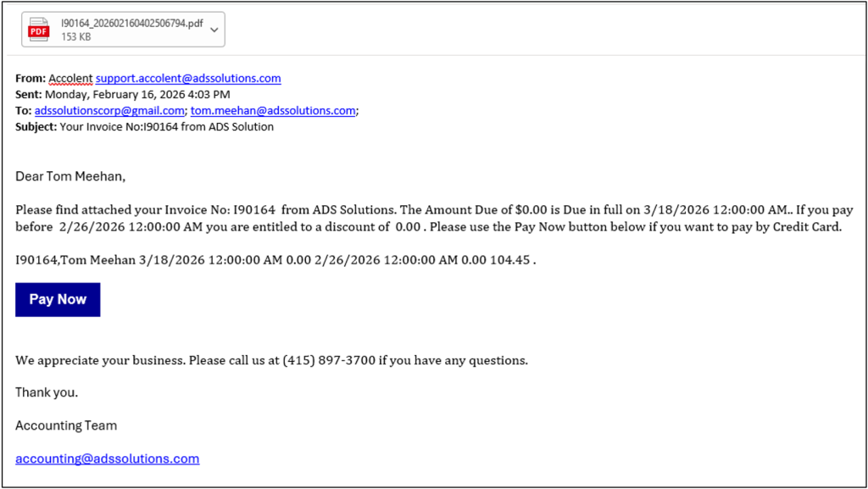This screenshot has height=489, width=868.
Task: Click the bold From: header label
Action: (31, 78)
